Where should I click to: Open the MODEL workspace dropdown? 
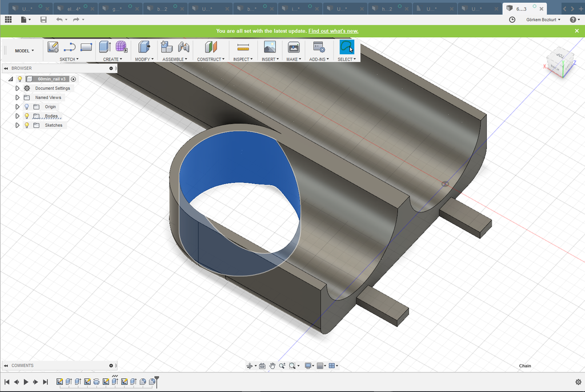(x=24, y=51)
